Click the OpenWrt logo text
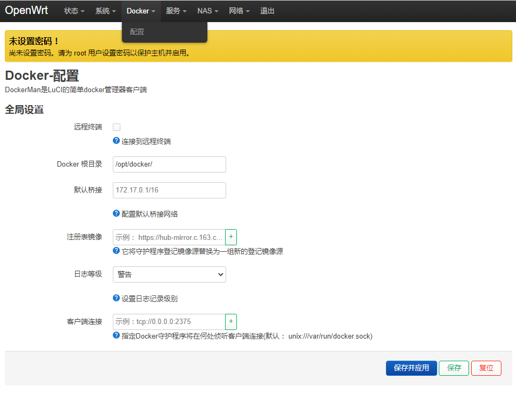Image resolution: width=516 pixels, height=420 pixels. click(x=26, y=11)
